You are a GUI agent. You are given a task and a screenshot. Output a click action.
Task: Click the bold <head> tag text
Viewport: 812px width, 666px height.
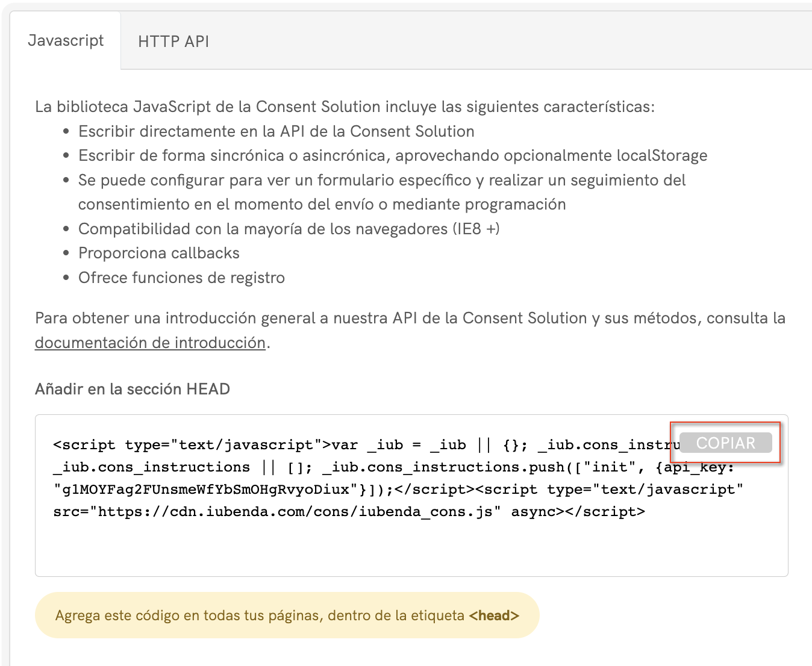(494, 615)
